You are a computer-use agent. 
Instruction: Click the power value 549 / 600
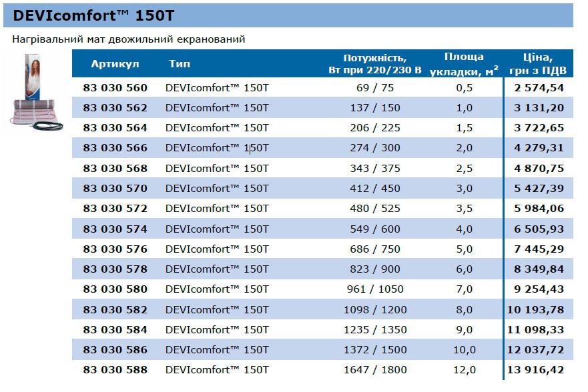click(x=375, y=229)
